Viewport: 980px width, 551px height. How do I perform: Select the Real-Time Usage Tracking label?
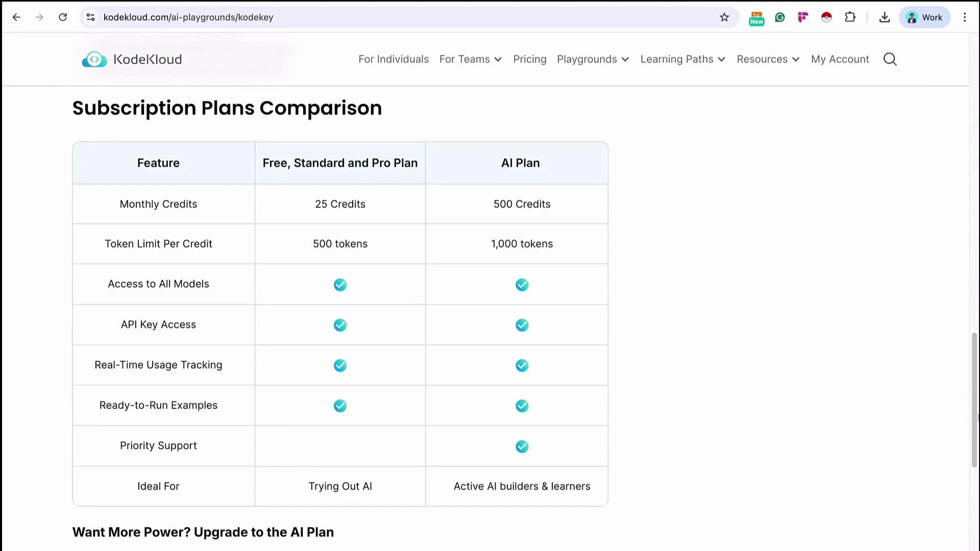tap(158, 365)
